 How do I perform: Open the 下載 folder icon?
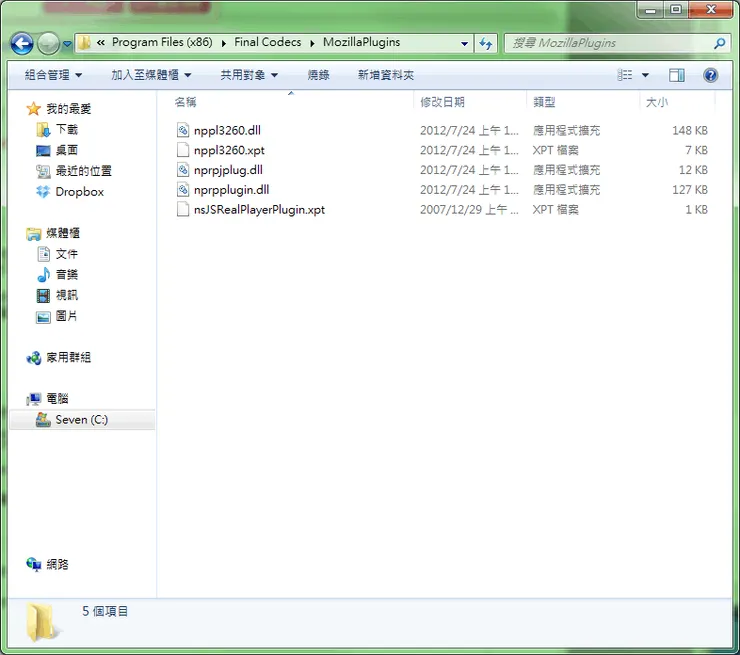coord(43,129)
